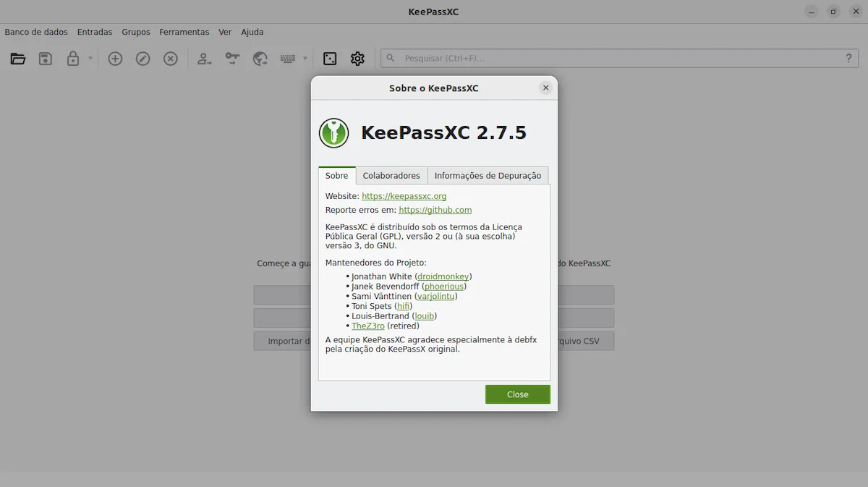This screenshot has height=487, width=868.
Task: Focus the Pesquisar search field
Action: coord(620,59)
